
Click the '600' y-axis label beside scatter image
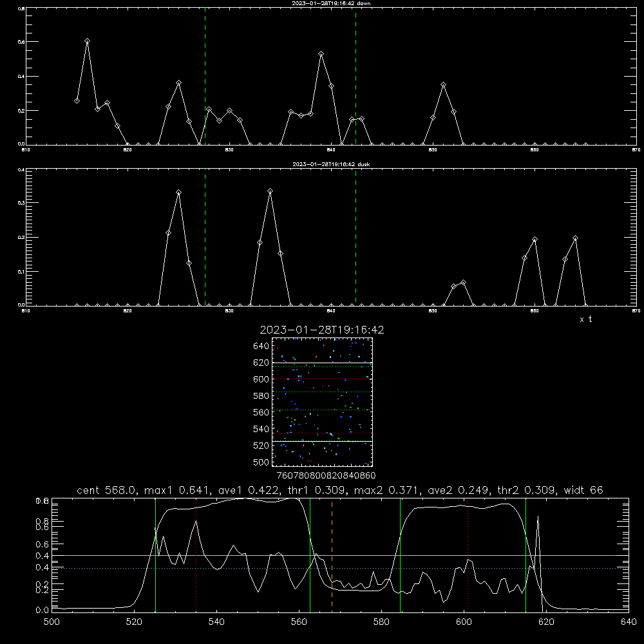pos(261,379)
